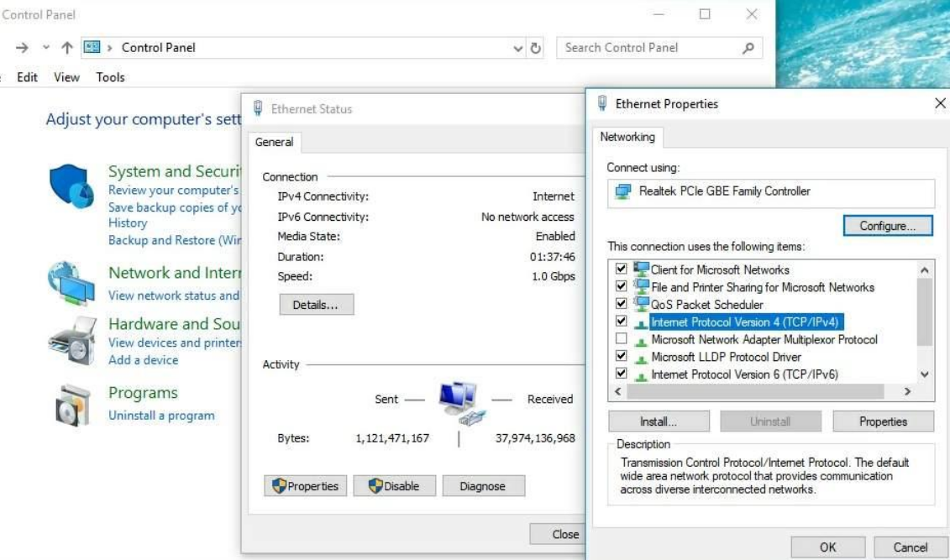
Task: Click the Multiplexor Protocol icon
Action: click(x=640, y=341)
